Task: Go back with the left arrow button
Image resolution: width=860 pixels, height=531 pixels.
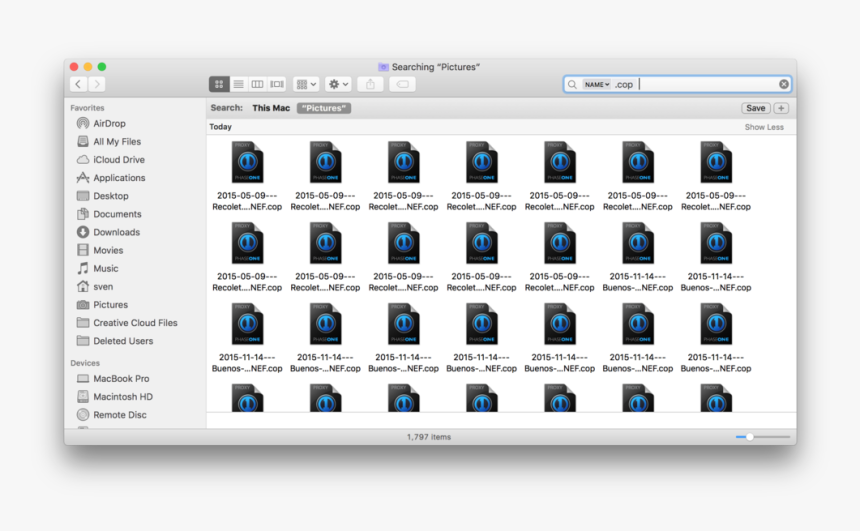Action: coord(78,84)
